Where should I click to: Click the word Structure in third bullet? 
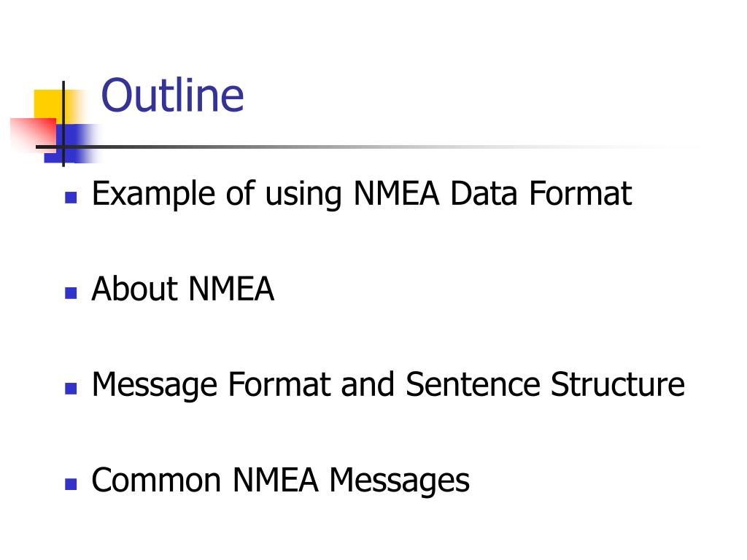[x=618, y=384]
